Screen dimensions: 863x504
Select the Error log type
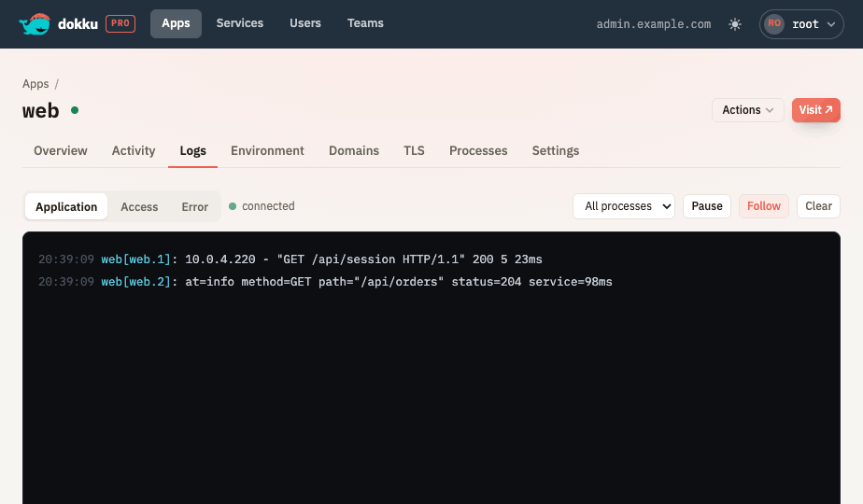click(x=195, y=207)
